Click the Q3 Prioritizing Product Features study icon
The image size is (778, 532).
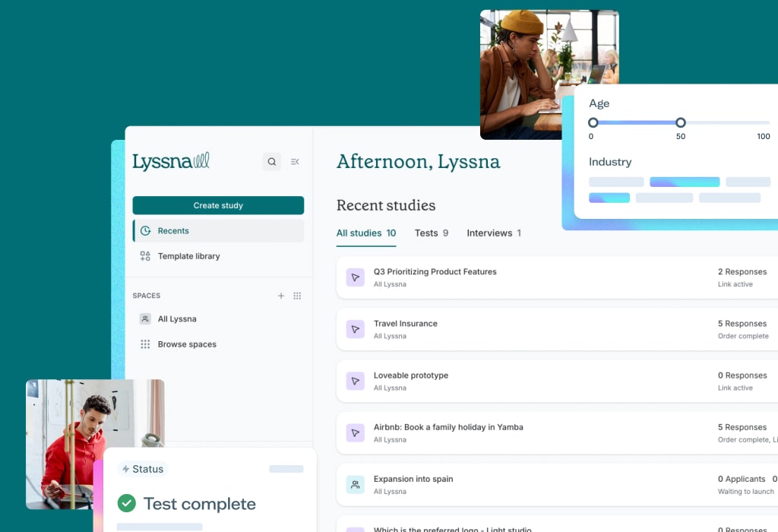(x=356, y=277)
